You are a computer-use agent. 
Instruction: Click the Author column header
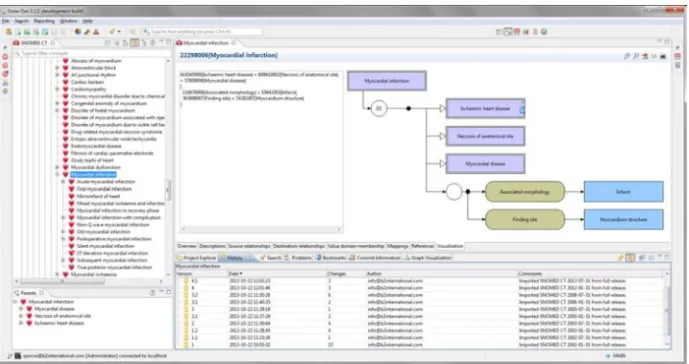point(441,274)
